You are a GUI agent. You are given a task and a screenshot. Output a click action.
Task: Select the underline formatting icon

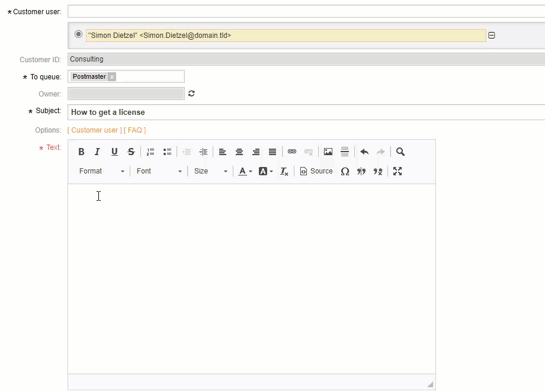114,152
